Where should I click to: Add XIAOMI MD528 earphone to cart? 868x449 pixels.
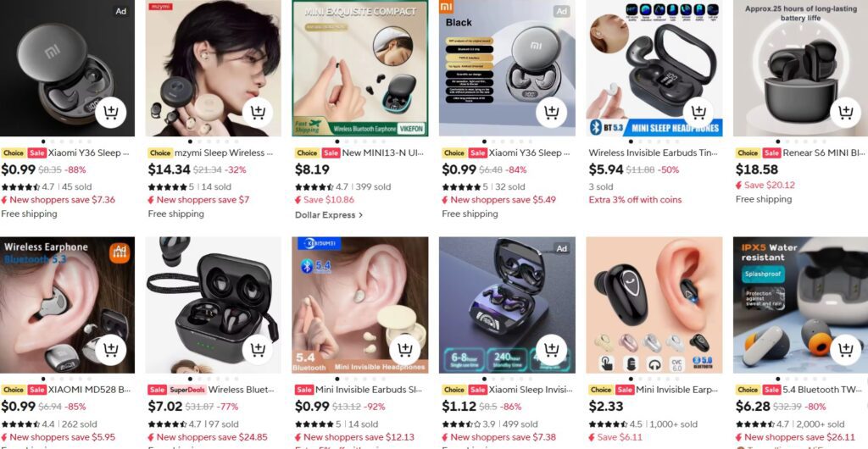pyautogui.click(x=111, y=350)
